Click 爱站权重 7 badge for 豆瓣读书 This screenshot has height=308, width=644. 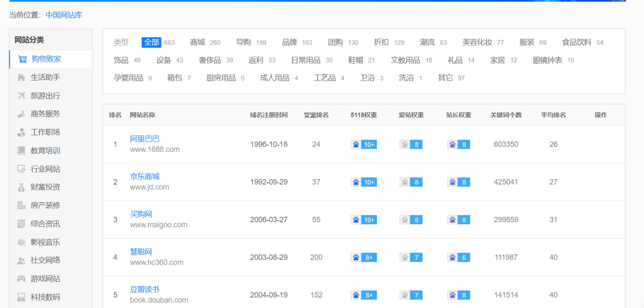pyautogui.click(x=411, y=295)
